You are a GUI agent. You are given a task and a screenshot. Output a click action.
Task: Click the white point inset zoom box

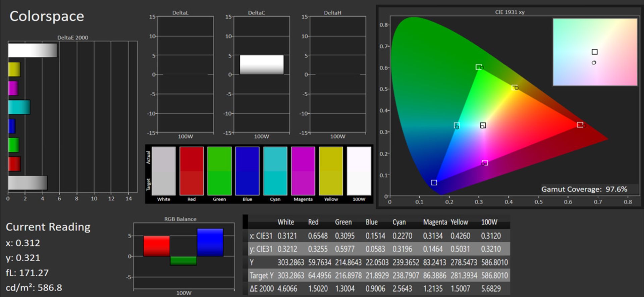pos(595,52)
